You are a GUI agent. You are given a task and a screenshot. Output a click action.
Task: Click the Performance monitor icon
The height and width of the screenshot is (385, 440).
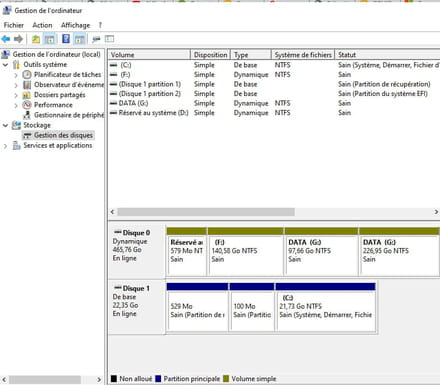pyautogui.click(x=27, y=105)
